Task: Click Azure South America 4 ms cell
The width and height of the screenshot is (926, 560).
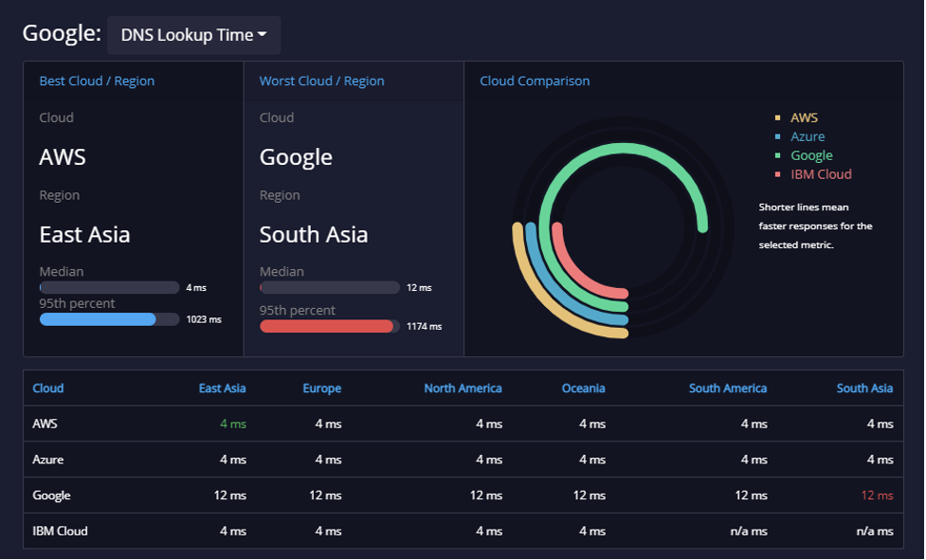Action: (x=754, y=460)
